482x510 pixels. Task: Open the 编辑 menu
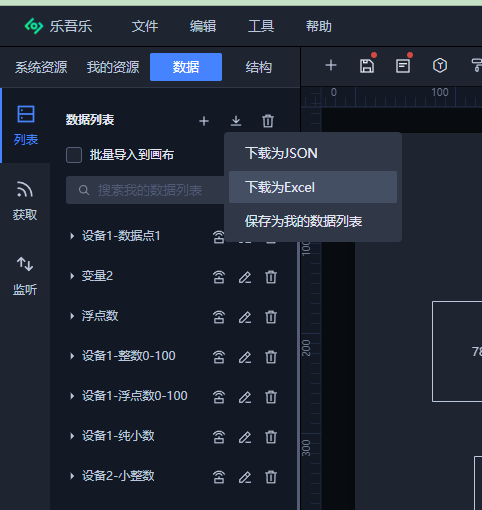[x=203, y=26]
